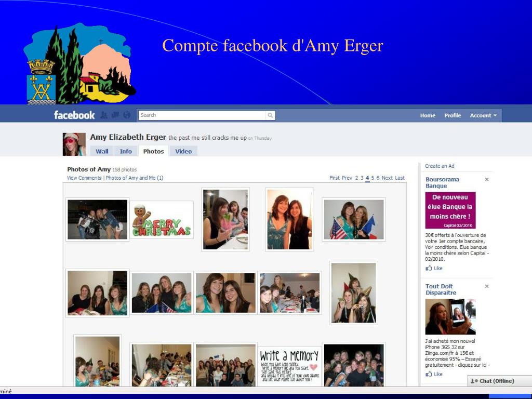Click the Boursorama magenta ad banner
Image resolution: width=532 pixels, height=399 pixels.
click(450, 210)
